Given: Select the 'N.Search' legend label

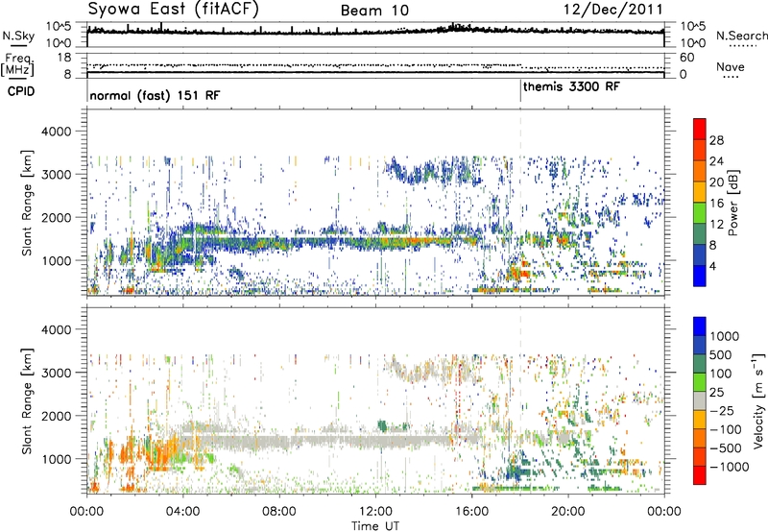Looking at the screenshot, I should pos(741,36).
